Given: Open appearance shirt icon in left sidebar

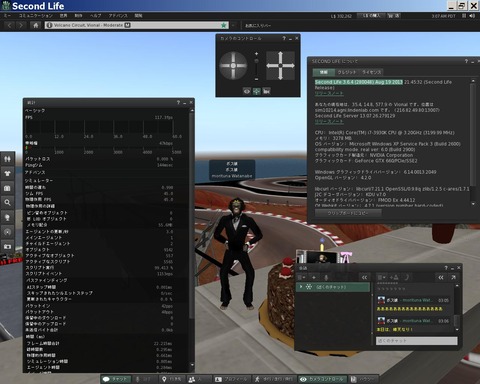Looking at the screenshot, I should point(7,173).
